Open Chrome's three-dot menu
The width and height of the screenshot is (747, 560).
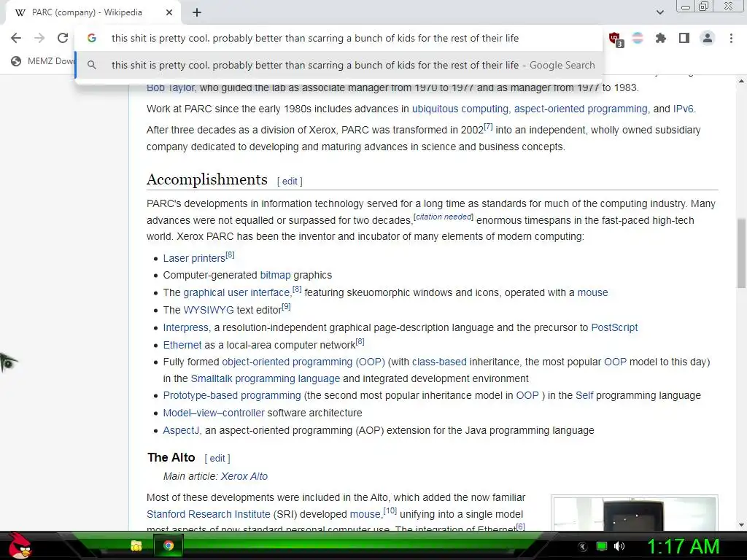click(731, 38)
